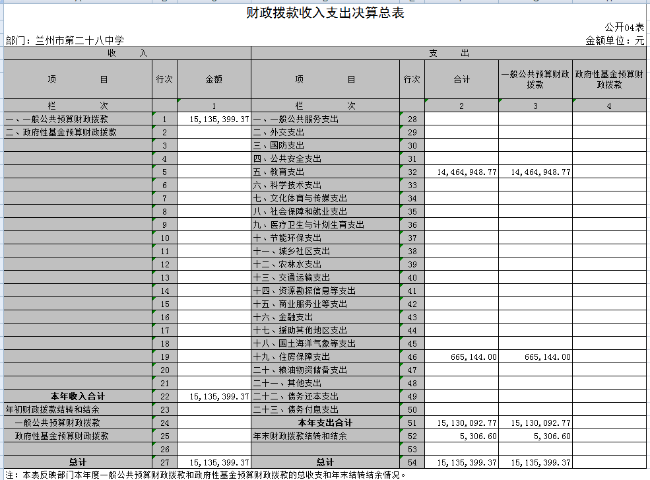Select 二十三、债务付息支出 cell
This screenshot has width=650, height=480.
click(x=325, y=410)
